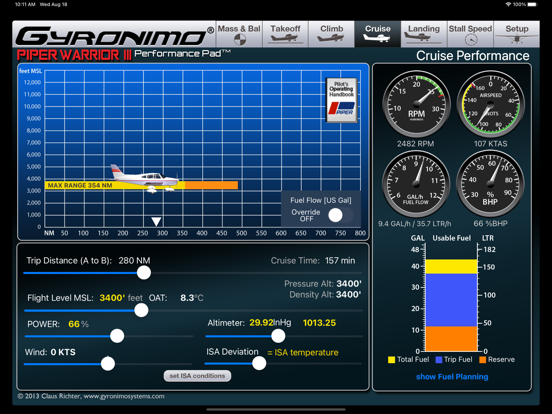This screenshot has width=552, height=414.
Task: Click the Pressure Alt 3400' value
Action: click(x=349, y=284)
